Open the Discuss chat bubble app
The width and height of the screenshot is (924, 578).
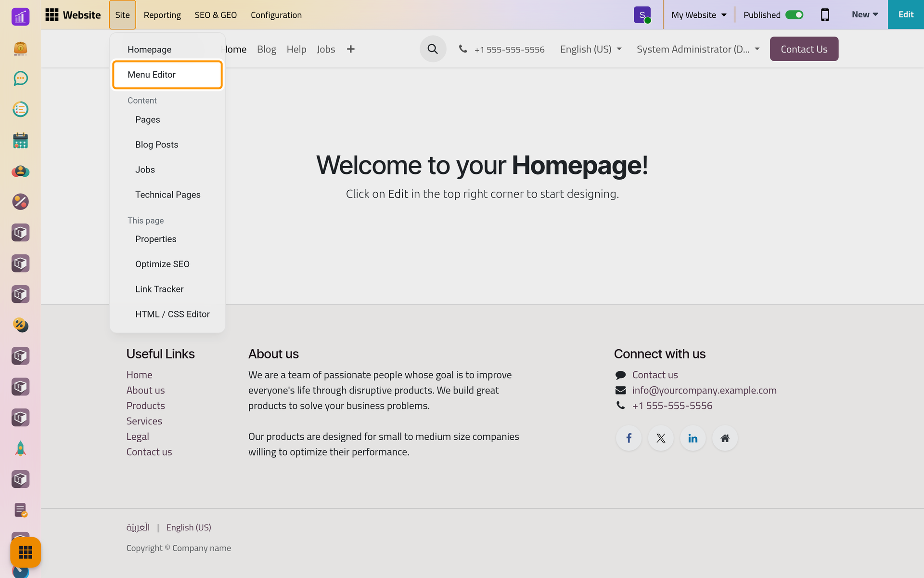click(20, 79)
